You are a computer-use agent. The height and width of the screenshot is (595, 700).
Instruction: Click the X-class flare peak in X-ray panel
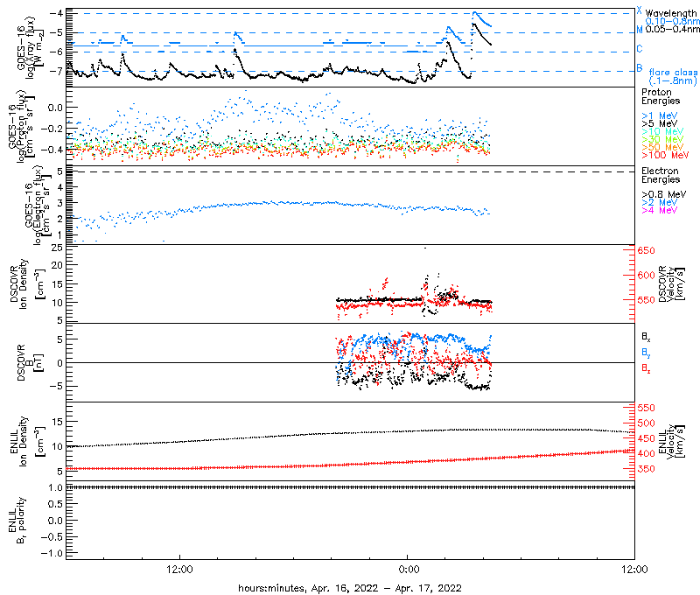(474, 13)
